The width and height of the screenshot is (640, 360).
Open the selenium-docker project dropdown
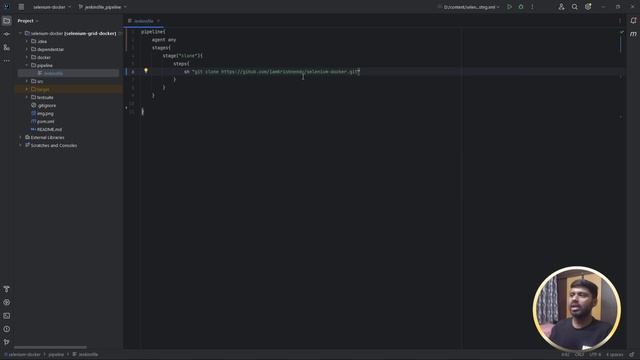(52, 7)
